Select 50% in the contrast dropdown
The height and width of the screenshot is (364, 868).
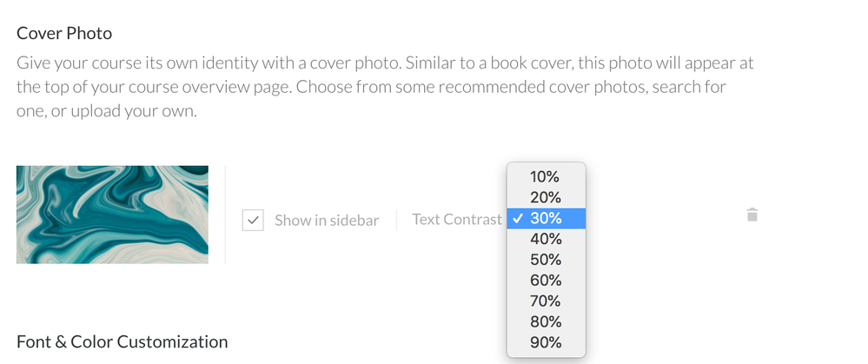point(546,260)
